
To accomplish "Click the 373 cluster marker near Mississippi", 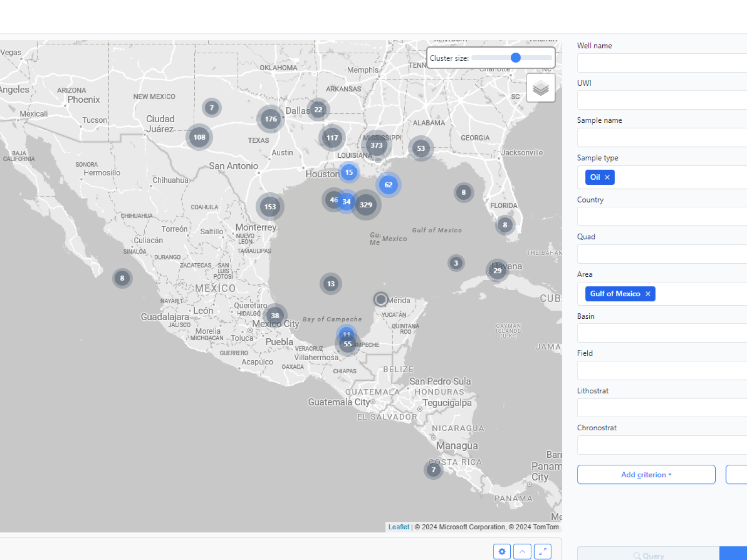I will tap(376, 146).
